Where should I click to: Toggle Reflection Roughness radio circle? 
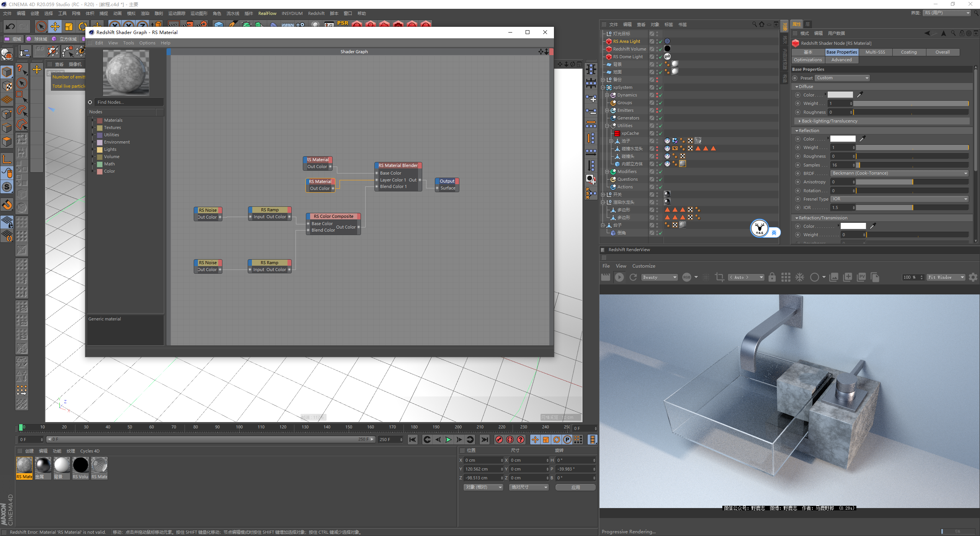click(798, 156)
